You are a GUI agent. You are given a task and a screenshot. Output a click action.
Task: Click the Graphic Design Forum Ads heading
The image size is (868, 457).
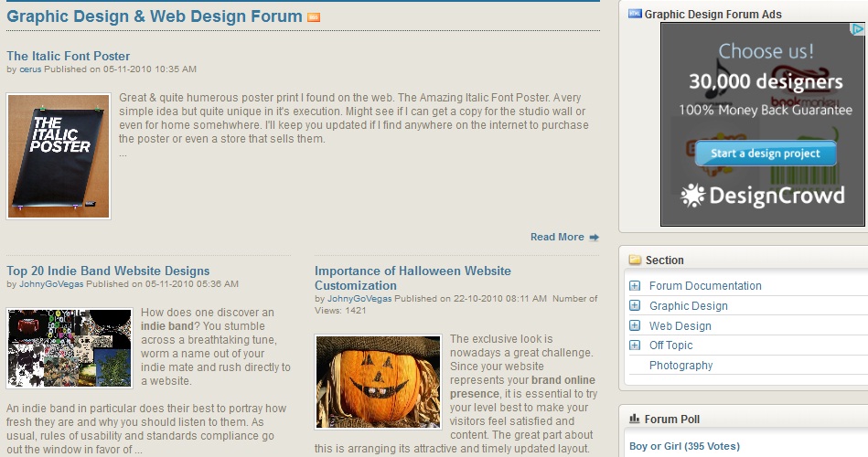tap(713, 15)
